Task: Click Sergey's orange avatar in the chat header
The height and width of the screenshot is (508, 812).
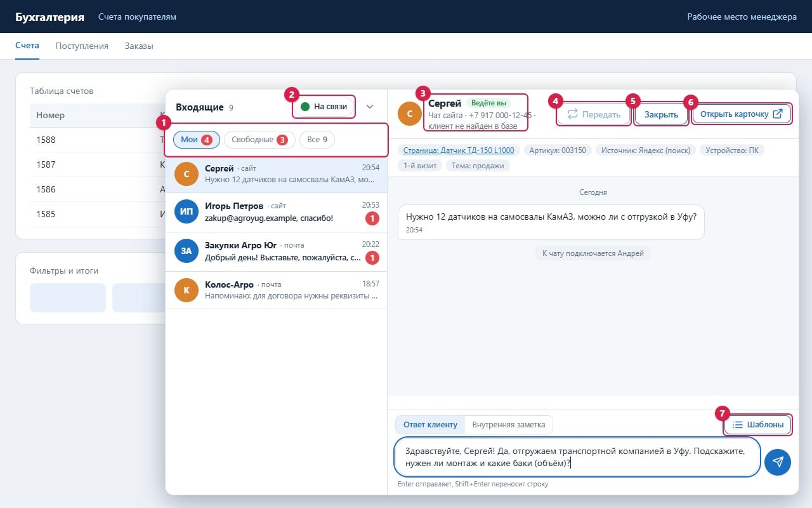Action: pyautogui.click(x=410, y=114)
